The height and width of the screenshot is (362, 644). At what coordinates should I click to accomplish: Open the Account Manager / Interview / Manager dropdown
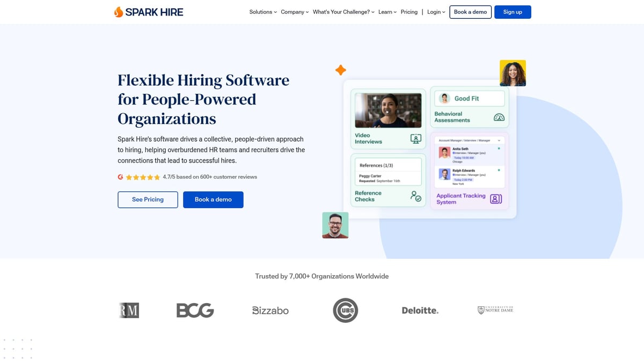(470, 140)
